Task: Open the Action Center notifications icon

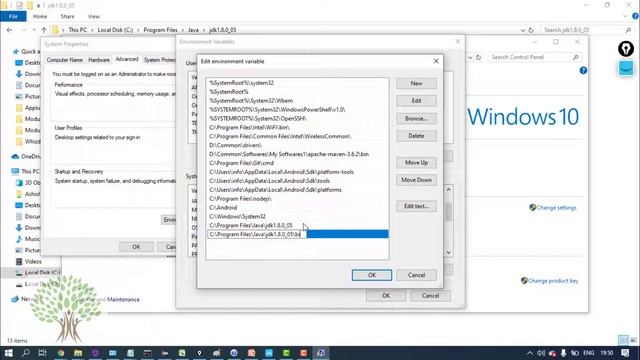Action: pos(625,353)
